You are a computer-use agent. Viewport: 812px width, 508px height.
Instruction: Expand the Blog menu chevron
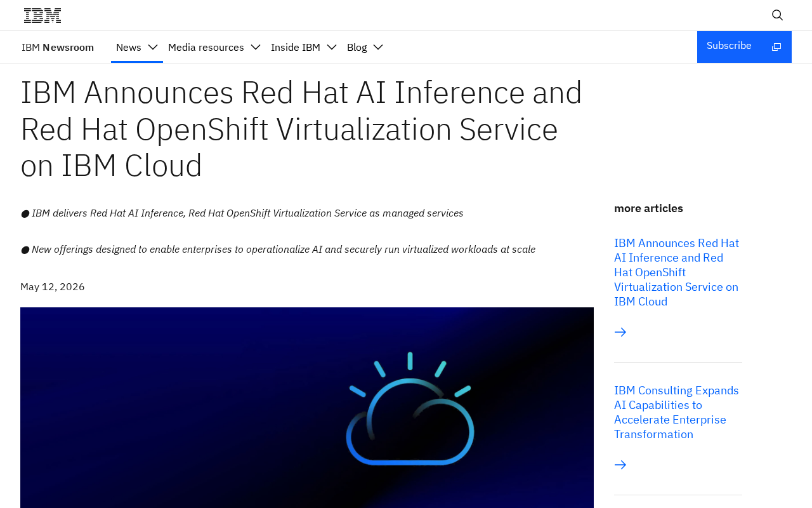click(x=379, y=47)
